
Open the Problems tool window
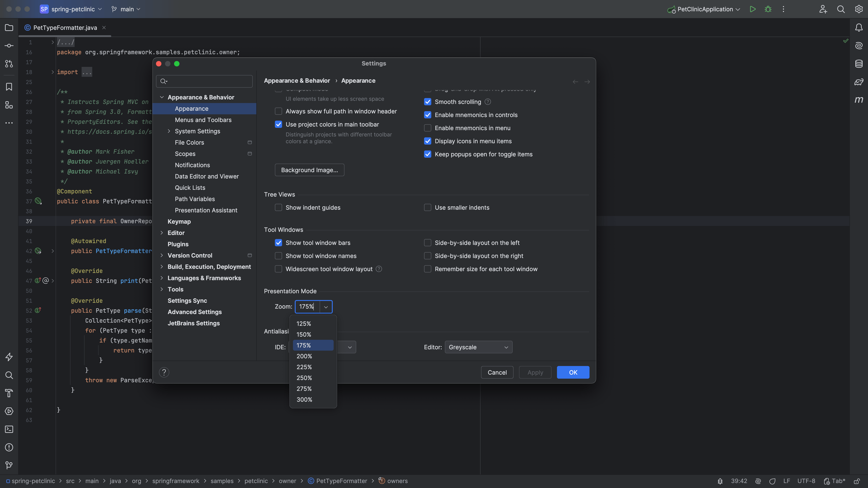(x=9, y=447)
